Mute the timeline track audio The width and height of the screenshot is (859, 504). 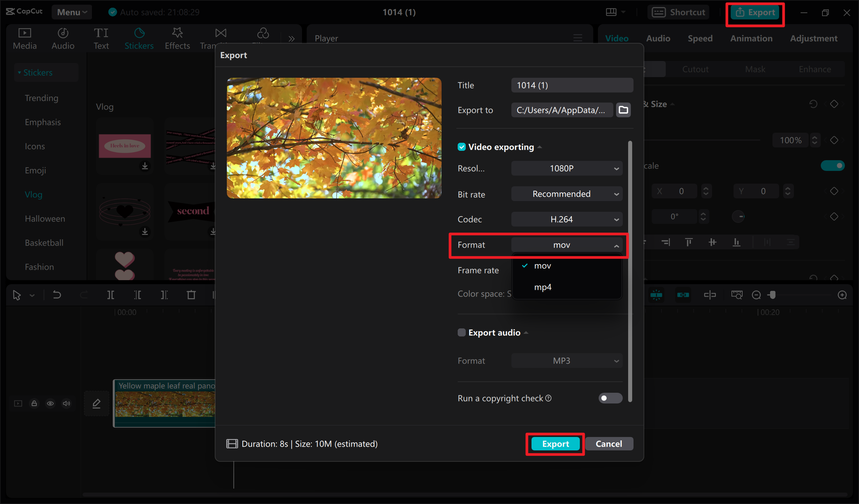pyautogui.click(x=66, y=403)
